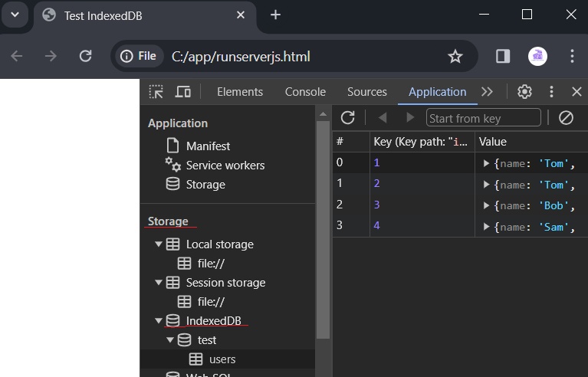Open the DevTools three-dot customize menu
Screen dimensions: 588x377
tap(551, 92)
